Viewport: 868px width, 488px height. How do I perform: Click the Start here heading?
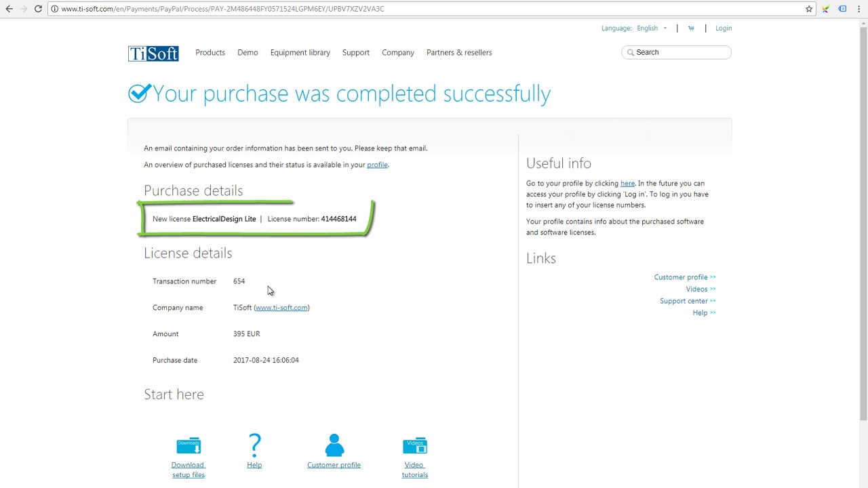click(x=174, y=394)
